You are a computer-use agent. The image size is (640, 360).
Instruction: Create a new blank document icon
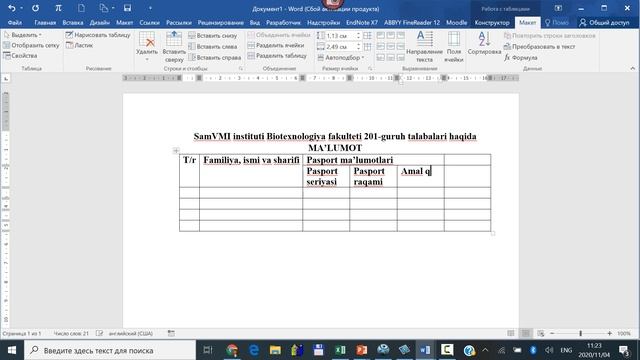(x=81, y=8)
